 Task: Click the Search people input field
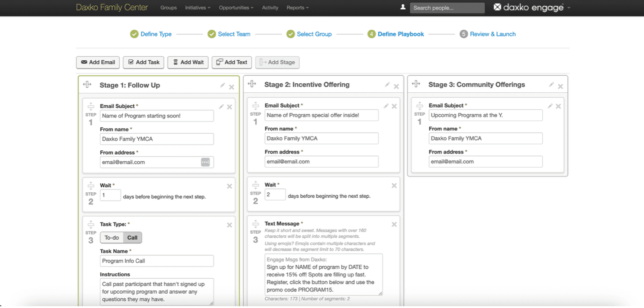[x=447, y=8]
